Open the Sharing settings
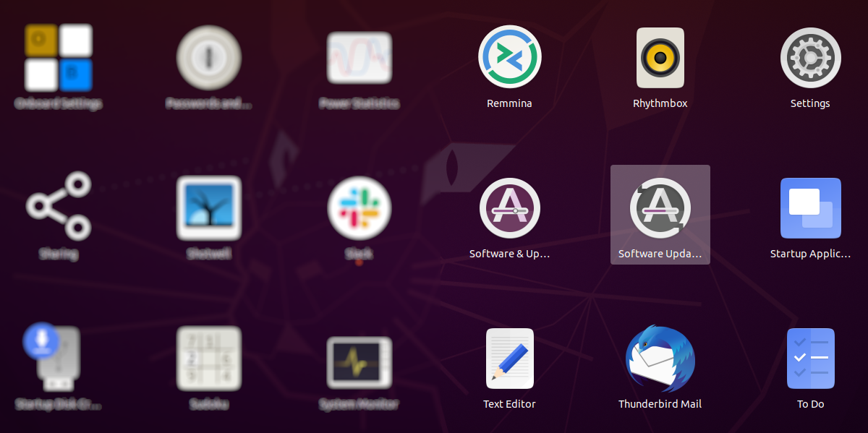Image resolution: width=868 pixels, height=433 pixels. tap(58, 207)
